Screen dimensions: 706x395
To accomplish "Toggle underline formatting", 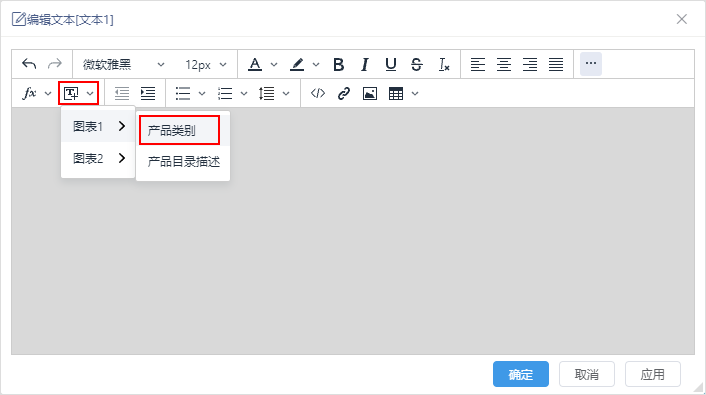I will (x=391, y=64).
